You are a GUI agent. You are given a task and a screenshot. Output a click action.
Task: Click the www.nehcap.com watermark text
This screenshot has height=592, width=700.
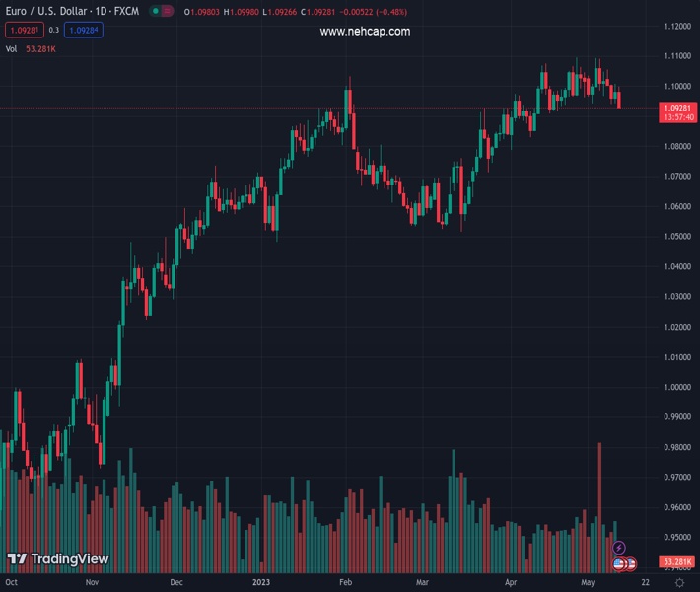[365, 31]
